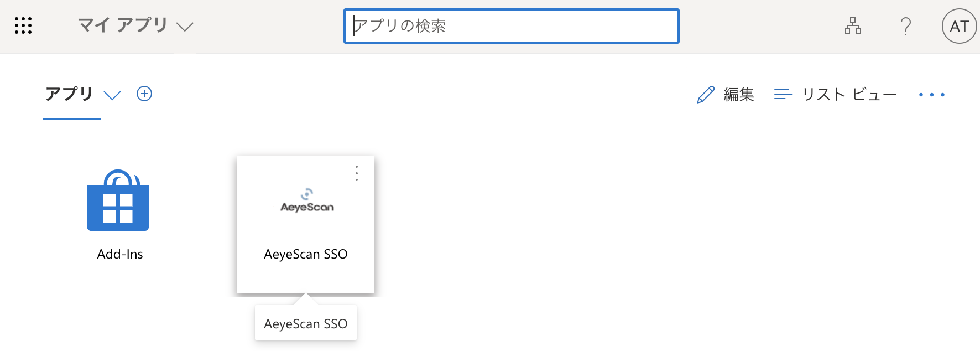Click the AeyeScan SSO name on the tile

(x=306, y=254)
